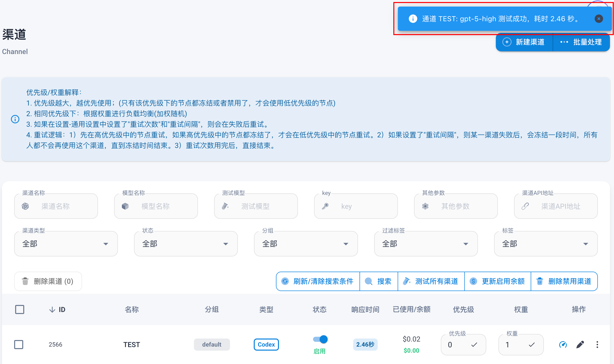
Task: Open the 批量处理 menu
Action: [x=581, y=42]
